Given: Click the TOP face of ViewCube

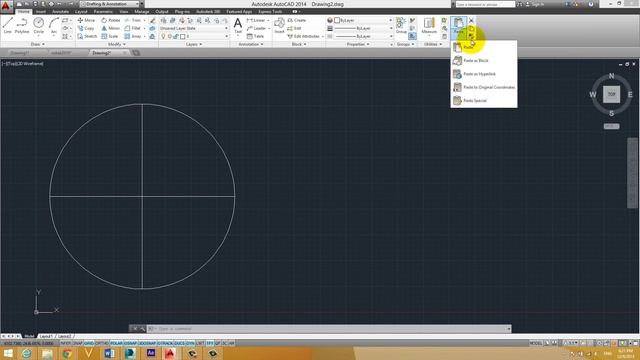Looking at the screenshot, I should (x=611, y=94).
